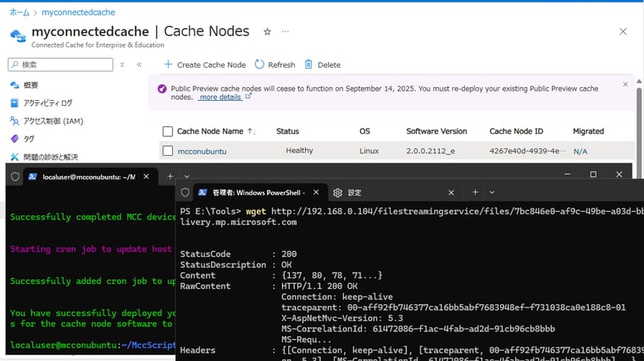The width and height of the screenshot is (644, 361).
Task: Focus the sidebar search field
Action: pos(60,64)
